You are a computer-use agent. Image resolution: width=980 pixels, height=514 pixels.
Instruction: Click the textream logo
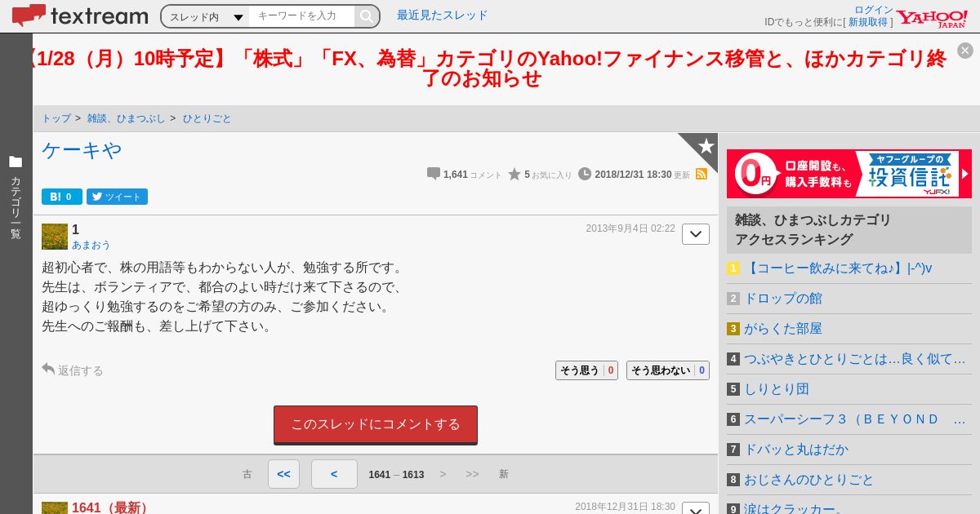[x=80, y=16]
